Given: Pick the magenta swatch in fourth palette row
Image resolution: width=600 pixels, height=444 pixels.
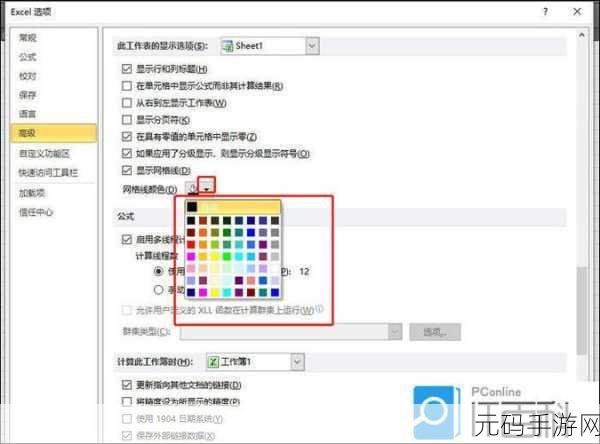Looking at the screenshot, I should point(191,256).
